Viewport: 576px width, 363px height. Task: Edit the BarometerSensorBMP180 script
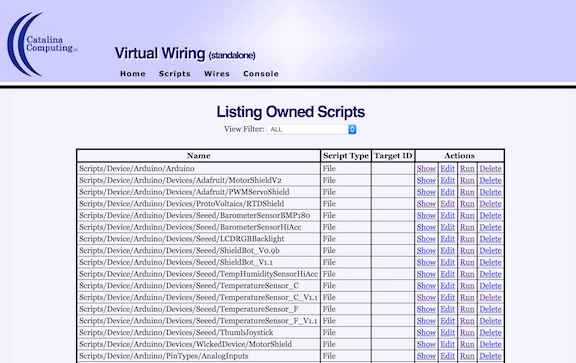pyautogui.click(x=447, y=216)
